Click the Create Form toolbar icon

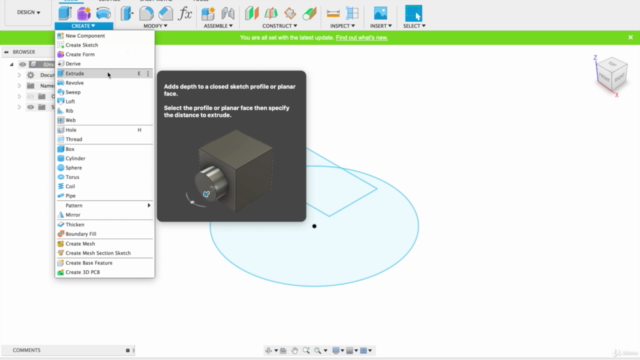click(84, 13)
